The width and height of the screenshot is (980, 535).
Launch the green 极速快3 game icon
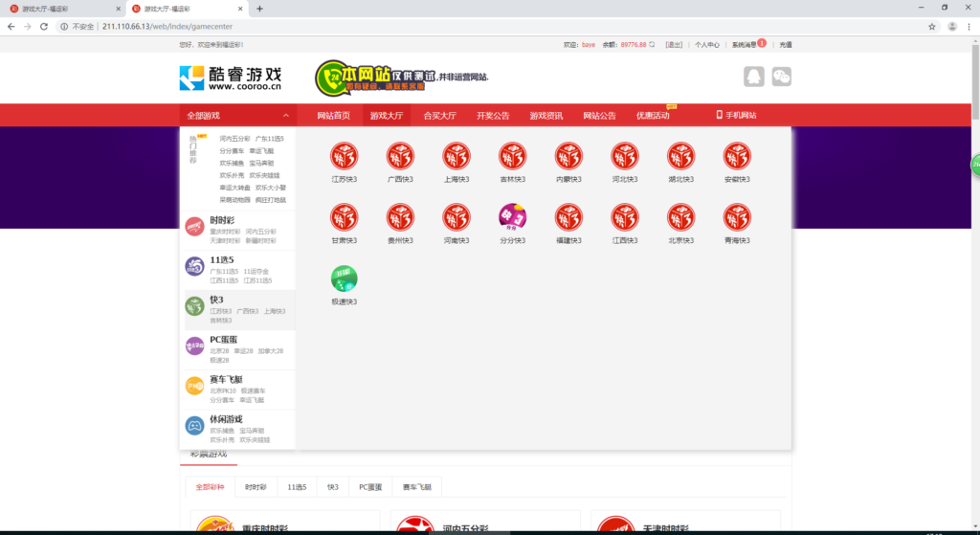(344, 279)
